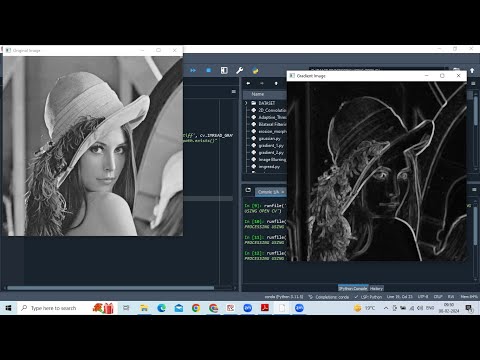Click the Files pane forward arrow
The width and height of the screenshot is (480, 360).
point(262,83)
